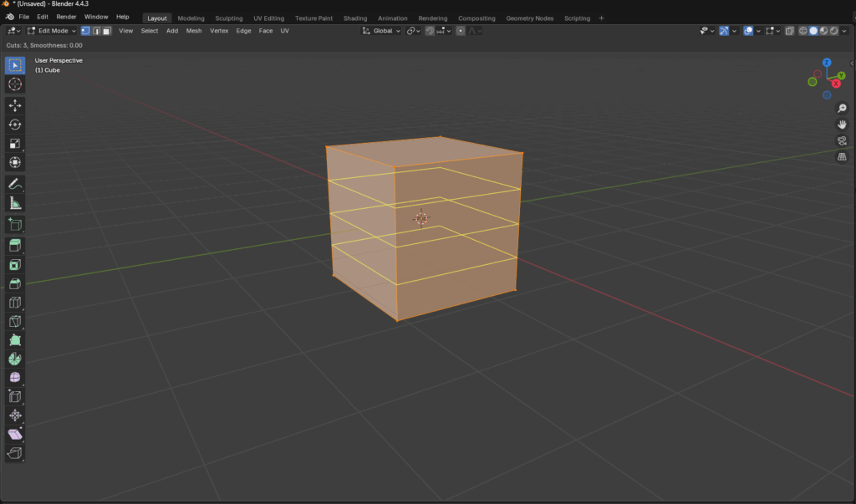The image size is (856, 504).
Task: Pick the Edge Slide tool
Action: pyautogui.click(x=15, y=396)
